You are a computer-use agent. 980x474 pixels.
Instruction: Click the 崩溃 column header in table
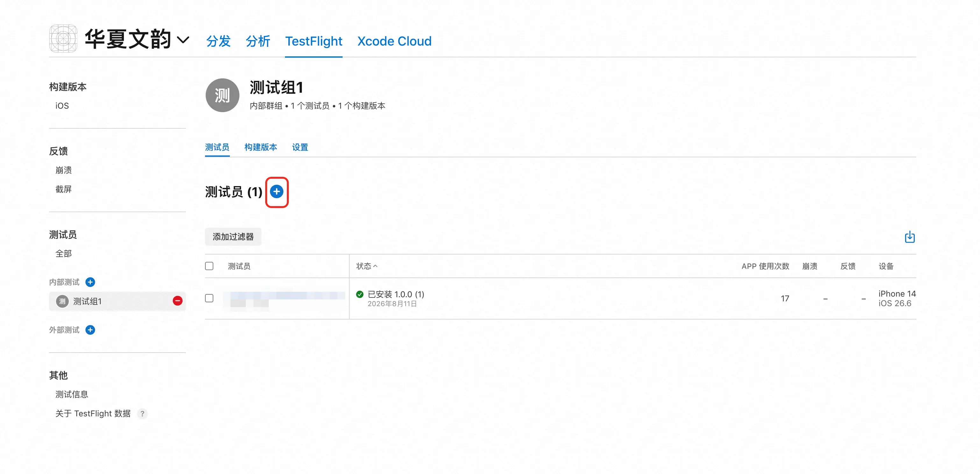(x=810, y=266)
